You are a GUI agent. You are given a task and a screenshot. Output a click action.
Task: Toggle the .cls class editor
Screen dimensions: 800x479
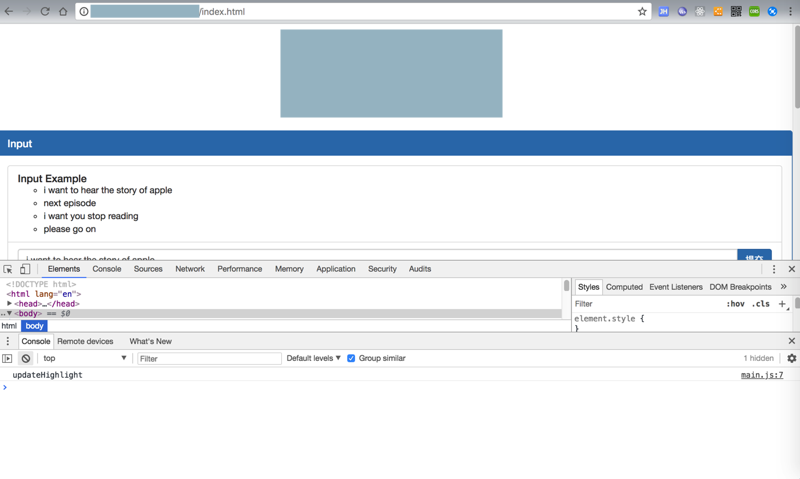pos(761,304)
